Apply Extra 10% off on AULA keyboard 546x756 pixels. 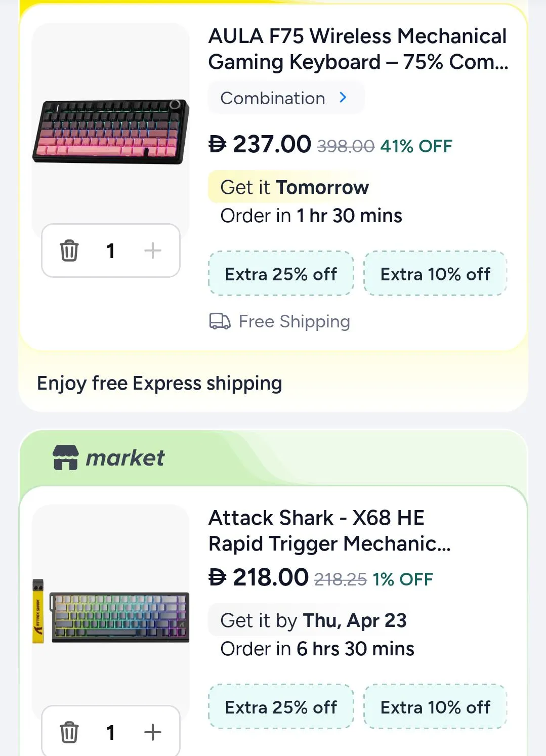click(x=435, y=274)
